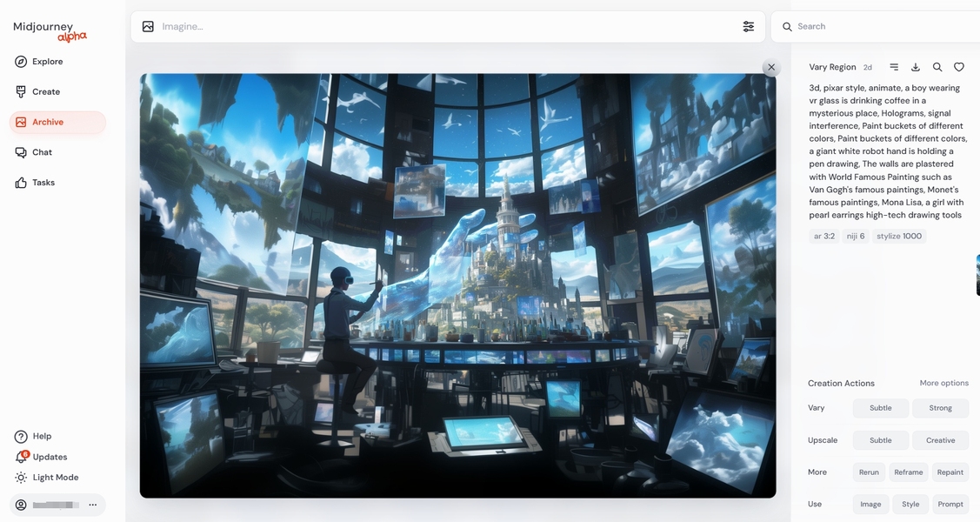Click the question mark Help icon
This screenshot has height=522, width=980.
click(x=21, y=437)
